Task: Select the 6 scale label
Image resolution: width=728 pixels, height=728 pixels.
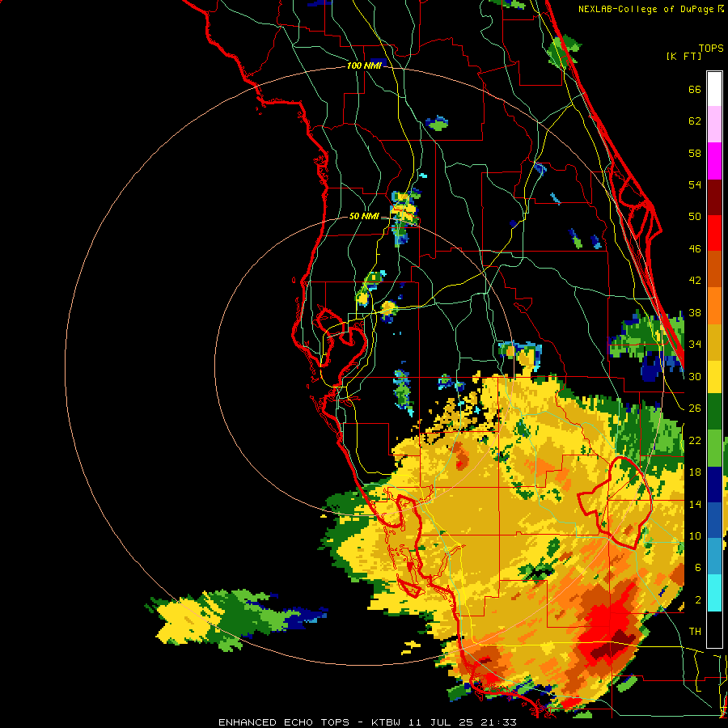Action: 698,567
